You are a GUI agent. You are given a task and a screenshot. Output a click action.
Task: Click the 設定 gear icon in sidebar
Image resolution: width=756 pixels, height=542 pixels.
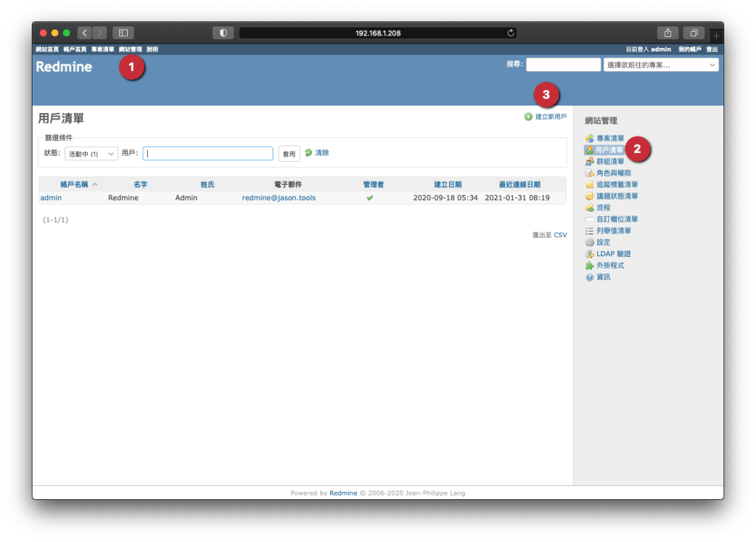(589, 242)
